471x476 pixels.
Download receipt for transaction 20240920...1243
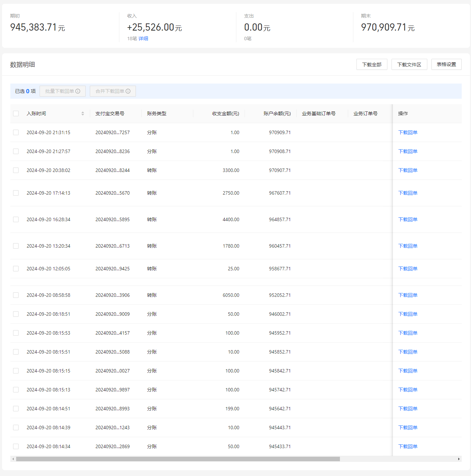coord(408,428)
